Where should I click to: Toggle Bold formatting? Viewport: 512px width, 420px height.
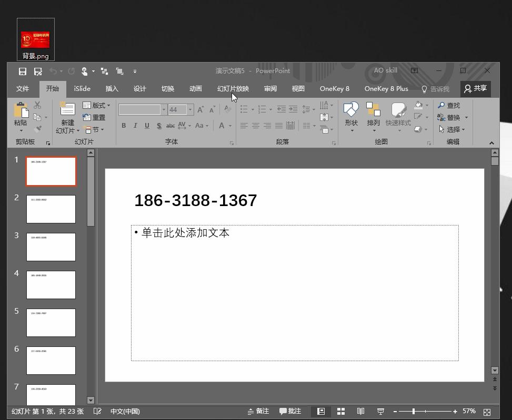124,126
